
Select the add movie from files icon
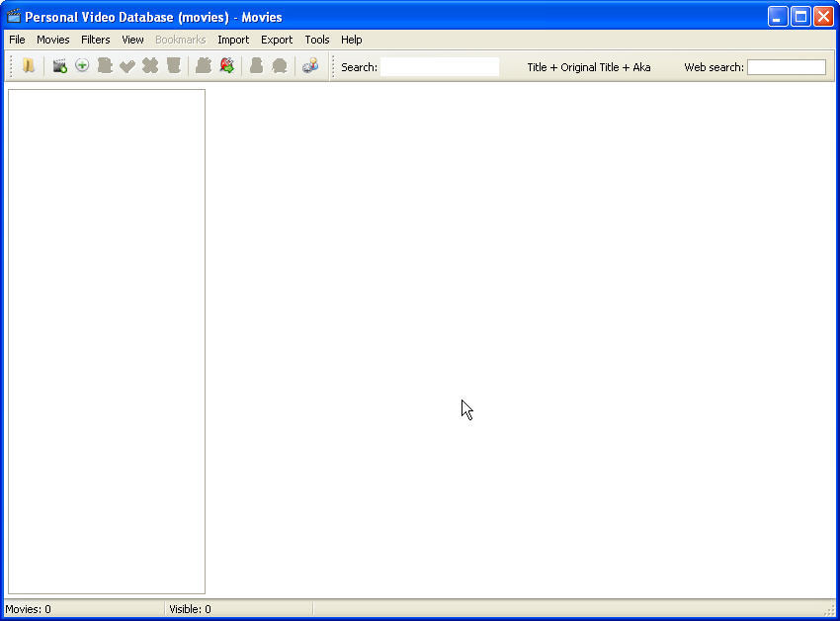(x=58, y=66)
